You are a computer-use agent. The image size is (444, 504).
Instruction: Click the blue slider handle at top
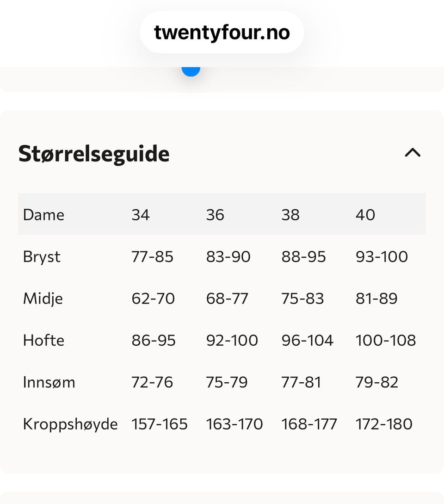click(191, 70)
